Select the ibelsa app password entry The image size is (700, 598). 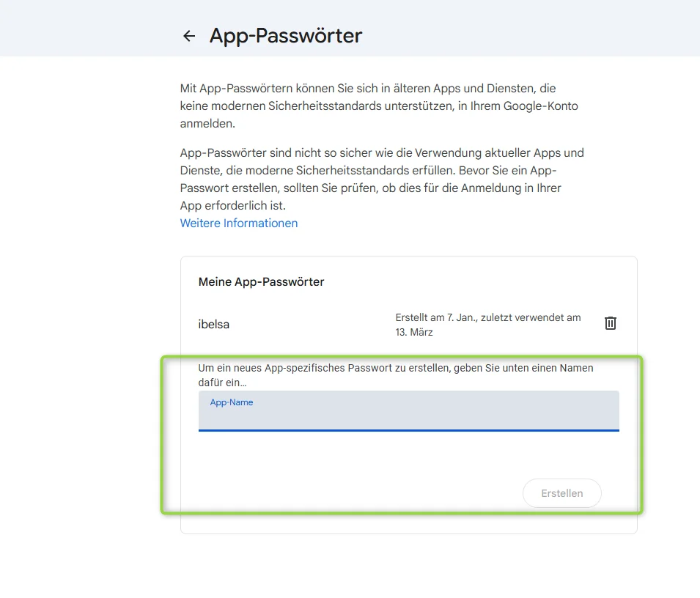(214, 325)
